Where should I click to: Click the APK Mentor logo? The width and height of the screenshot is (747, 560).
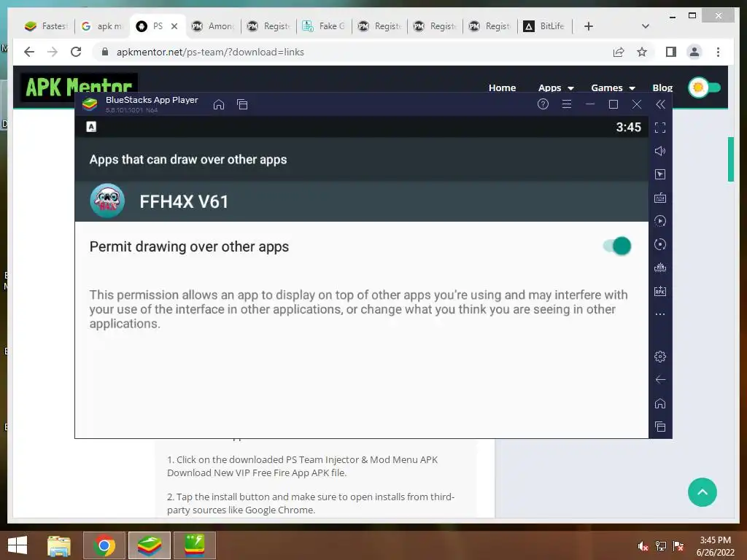(x=79, y=86)
